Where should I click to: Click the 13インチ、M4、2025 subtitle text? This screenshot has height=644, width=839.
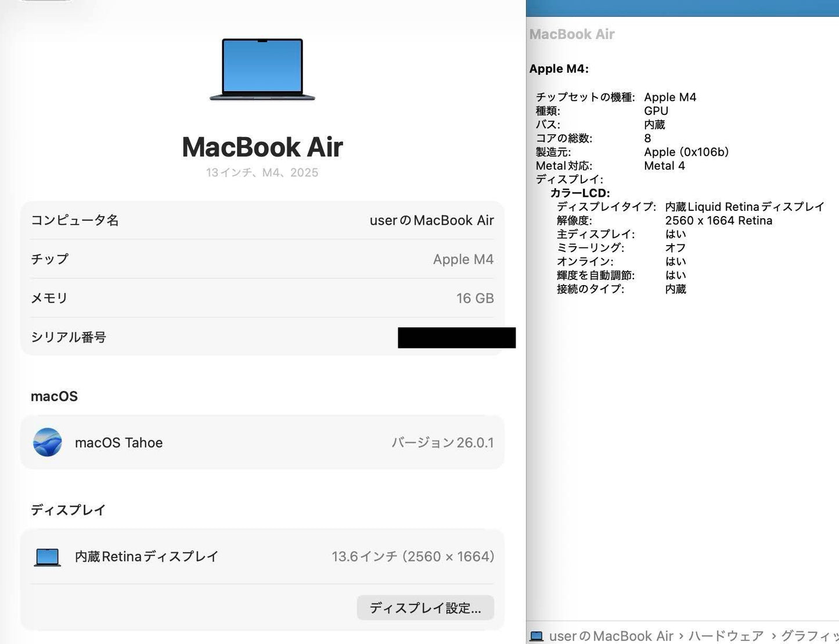262,172
